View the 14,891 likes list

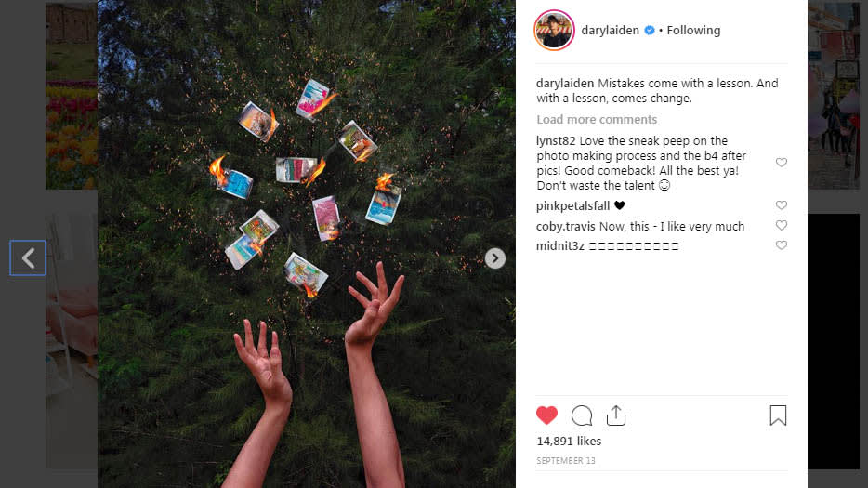569,441
